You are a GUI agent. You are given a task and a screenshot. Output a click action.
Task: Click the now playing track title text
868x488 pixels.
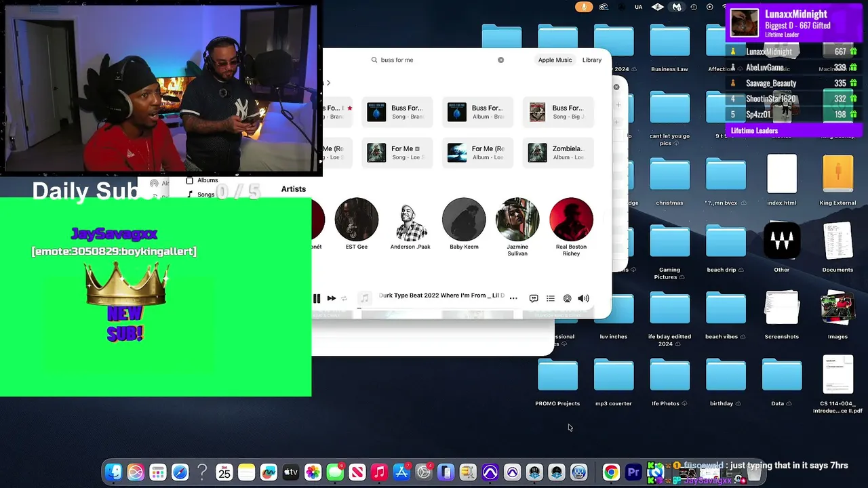441,296
